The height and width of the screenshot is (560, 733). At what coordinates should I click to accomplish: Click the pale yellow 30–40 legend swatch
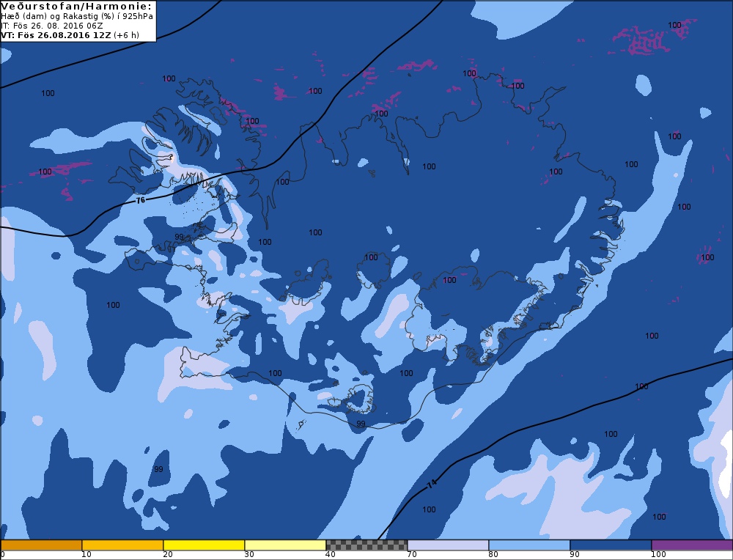click(x=285, y=545)
